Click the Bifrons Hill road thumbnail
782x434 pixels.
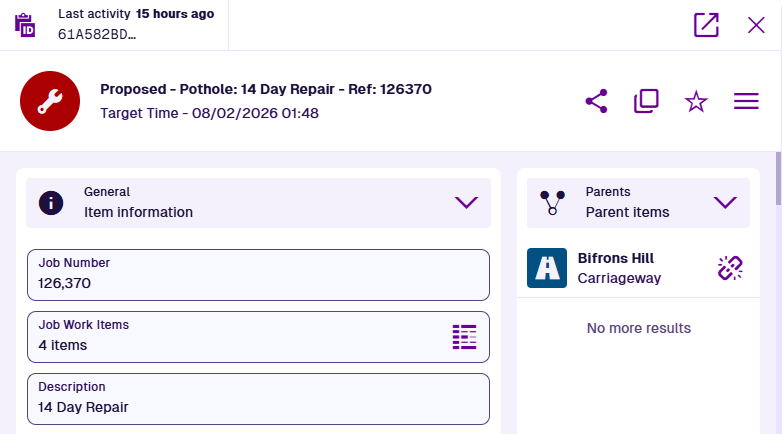coord(547,268)
